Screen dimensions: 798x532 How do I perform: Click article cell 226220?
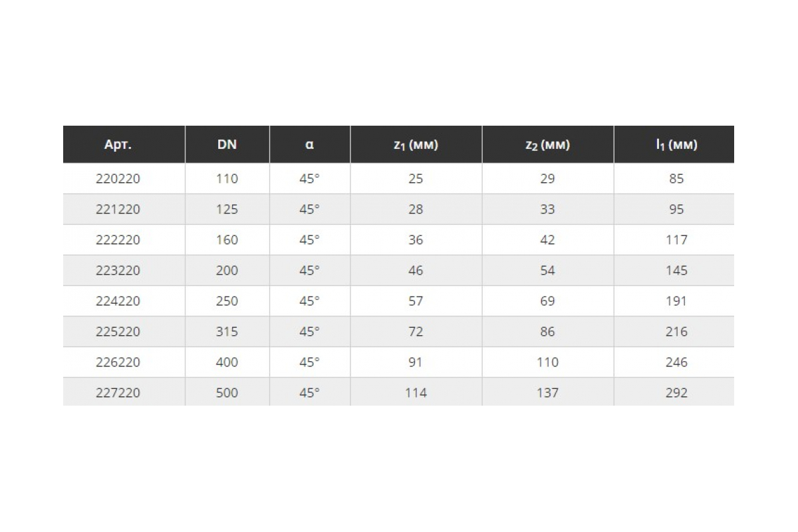point(118,362)
